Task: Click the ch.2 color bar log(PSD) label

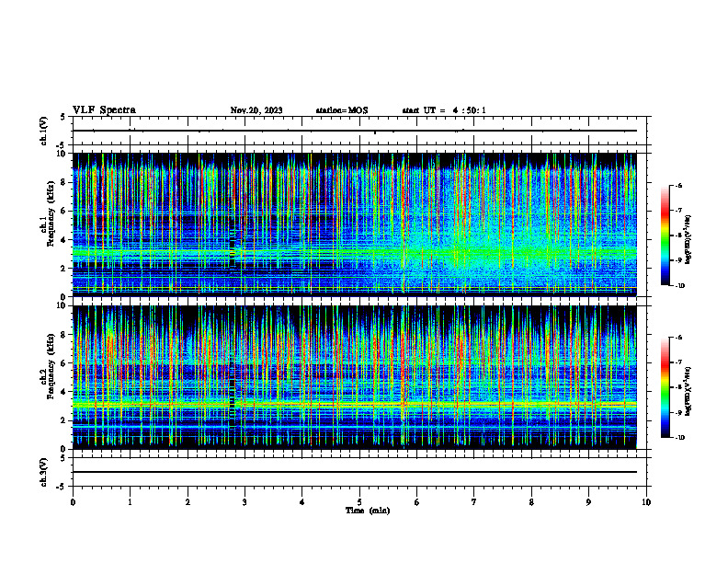Action: click(x=688, y=391)
